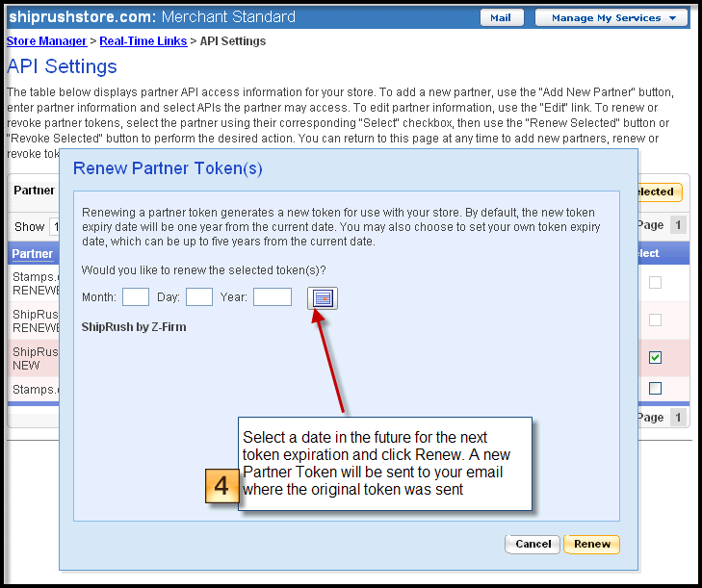Check the first Stamps RENEWED row checkbox
This screenshot has height=588, width=702.
coord(655,282)
